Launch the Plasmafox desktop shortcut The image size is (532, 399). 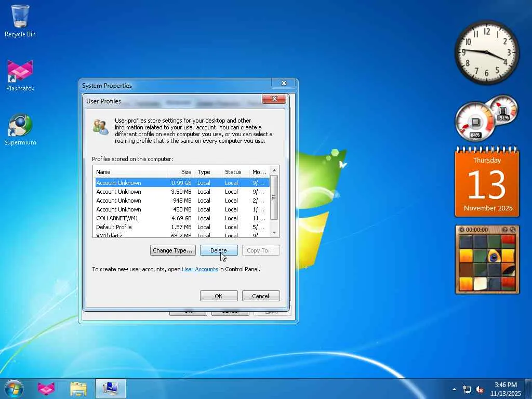[20, 75]
